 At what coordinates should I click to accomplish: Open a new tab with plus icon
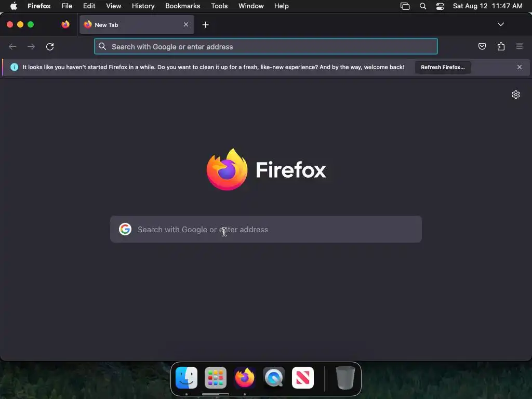pyautogui.click(x=205, y=25)
